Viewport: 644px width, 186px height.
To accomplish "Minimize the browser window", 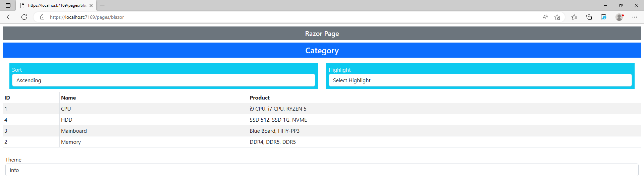I will pos(605,5).
